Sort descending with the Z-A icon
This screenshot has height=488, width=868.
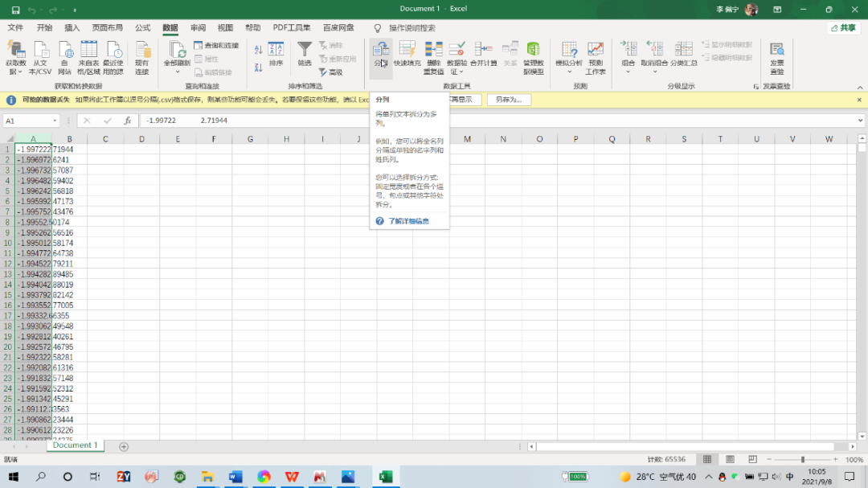click(258, 68)
